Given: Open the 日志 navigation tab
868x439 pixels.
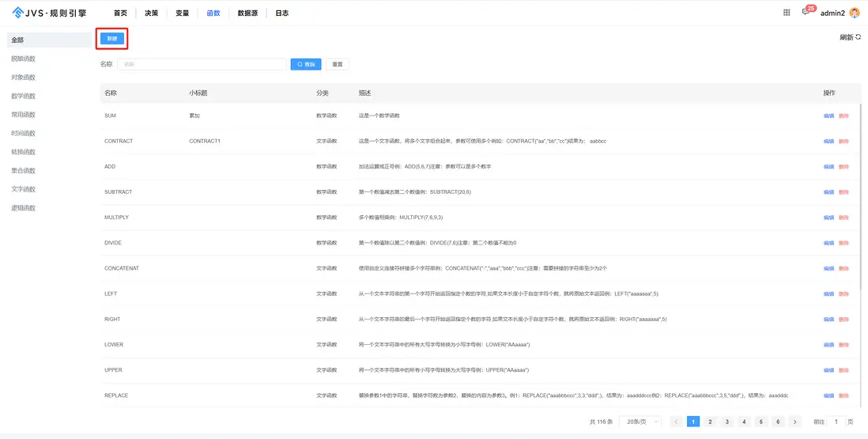Looking at the screenshot, I should (281, 13).
